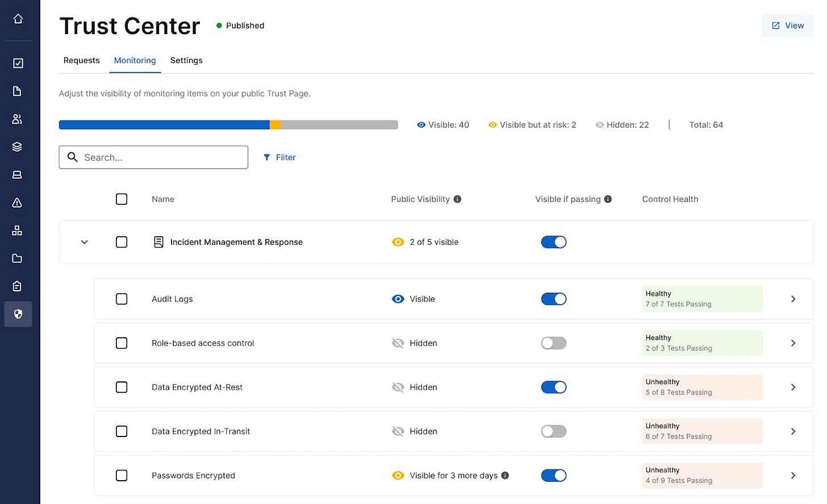
Task: Open the warning triangle icon in sidebar
Action: [18, 202]
